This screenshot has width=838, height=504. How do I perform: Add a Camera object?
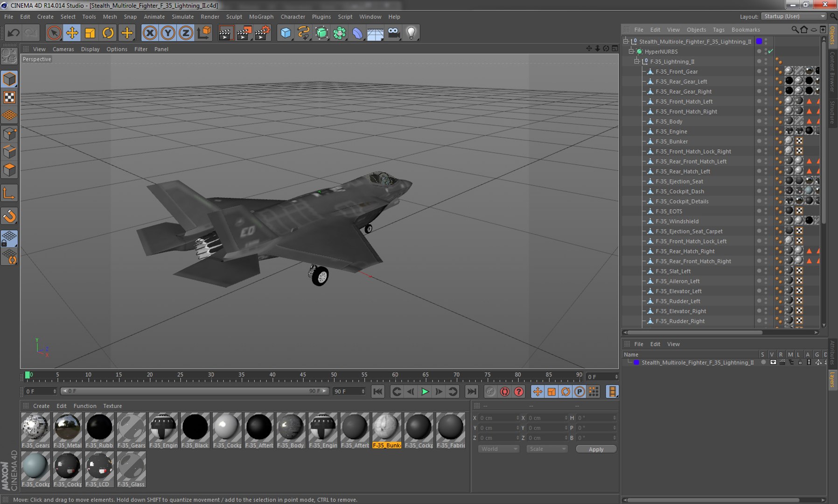393,33
